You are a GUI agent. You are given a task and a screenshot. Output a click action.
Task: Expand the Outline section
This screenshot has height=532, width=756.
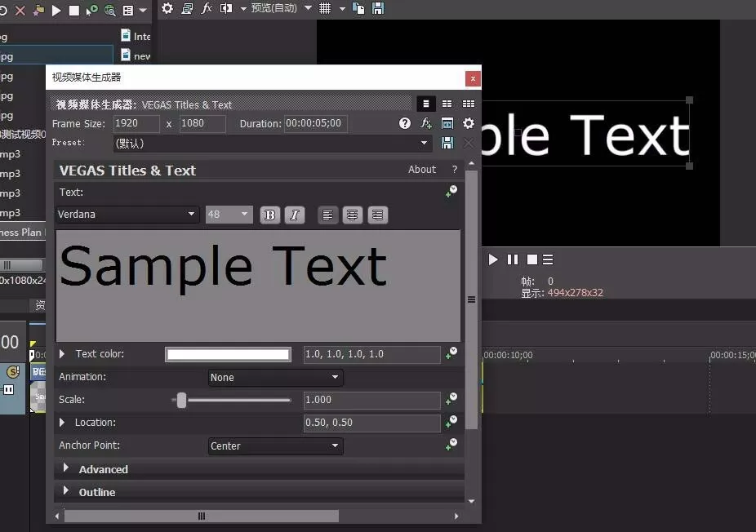[x=66, y=490]
